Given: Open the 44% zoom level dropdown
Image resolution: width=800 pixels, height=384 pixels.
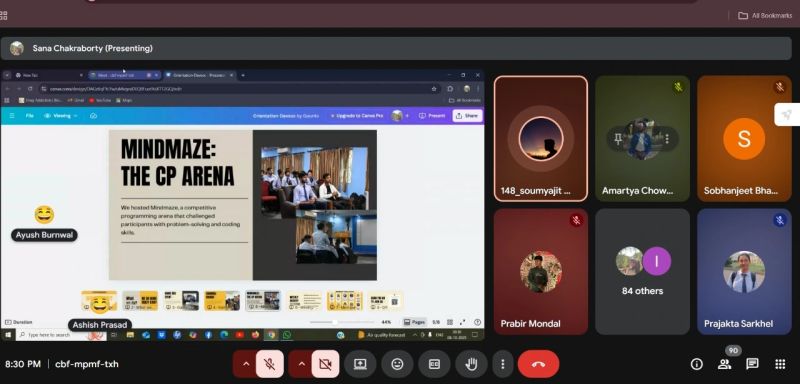Looking at the screenshot, I should [x=386, y=322].
